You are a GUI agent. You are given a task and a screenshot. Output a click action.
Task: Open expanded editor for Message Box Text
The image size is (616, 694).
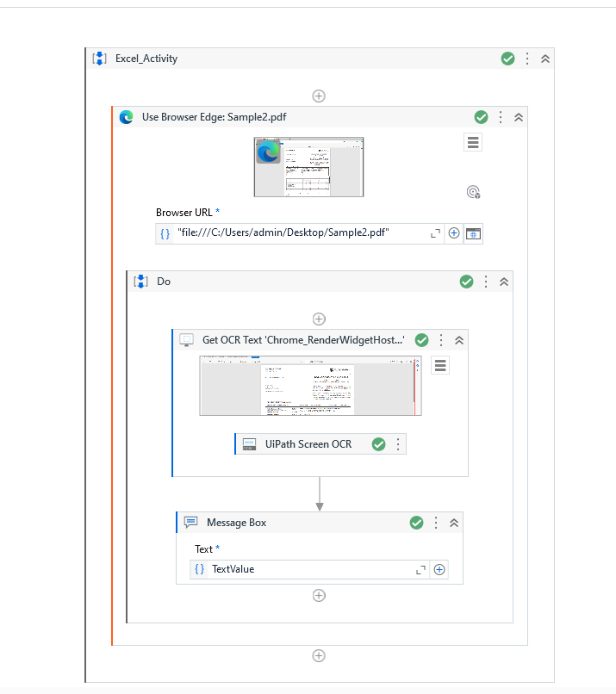420,570
